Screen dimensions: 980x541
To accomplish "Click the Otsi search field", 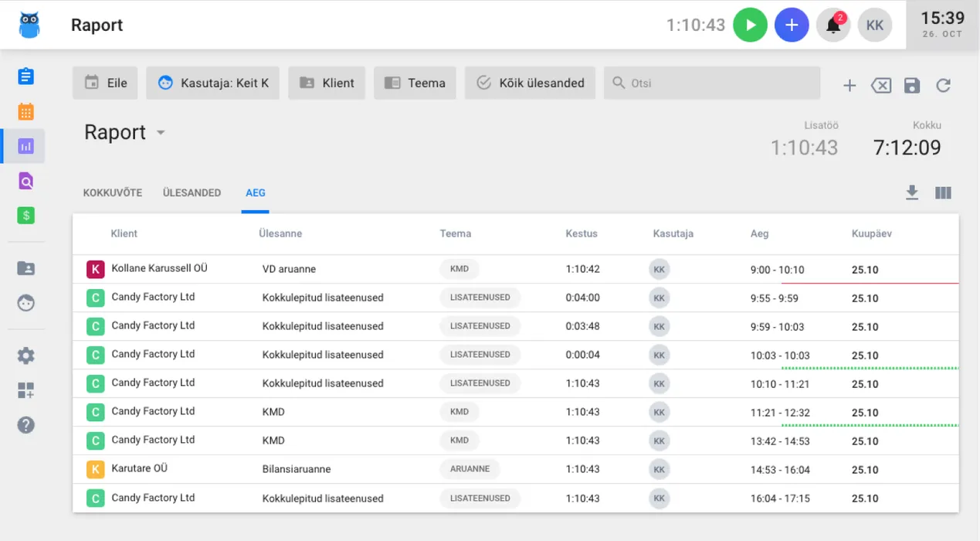I will (x=710, y=83).
